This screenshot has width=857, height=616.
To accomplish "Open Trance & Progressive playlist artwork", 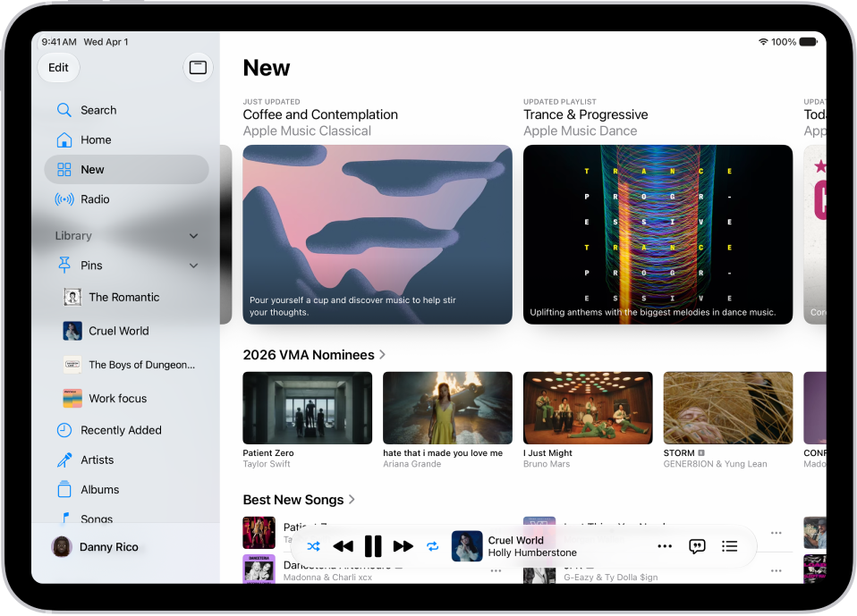I will pos(658,234).
